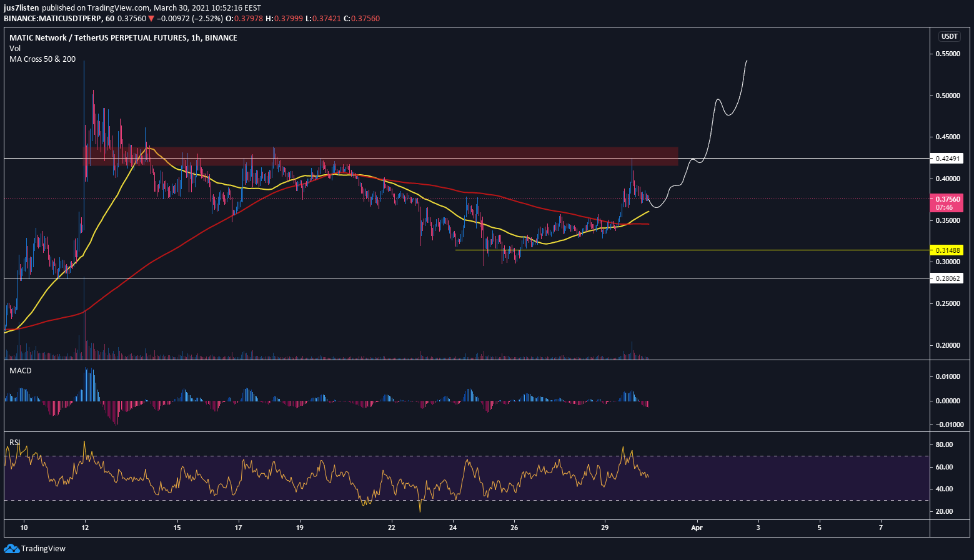Click the 20.00 RSI axis value

pyautogui.click(x=945, y=511)
